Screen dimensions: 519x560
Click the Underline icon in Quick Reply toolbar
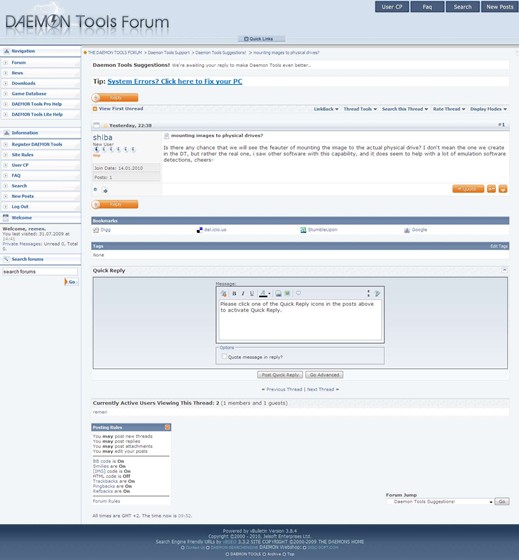click(252, 294)
